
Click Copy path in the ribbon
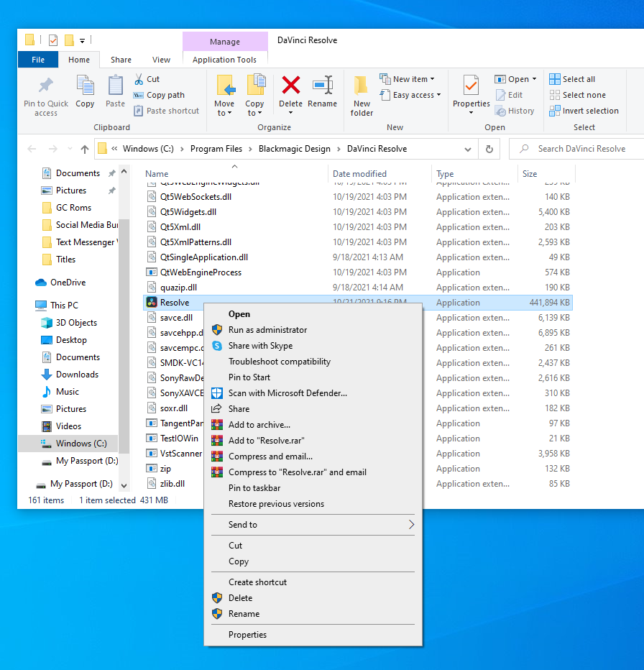[x=159, y=95]
